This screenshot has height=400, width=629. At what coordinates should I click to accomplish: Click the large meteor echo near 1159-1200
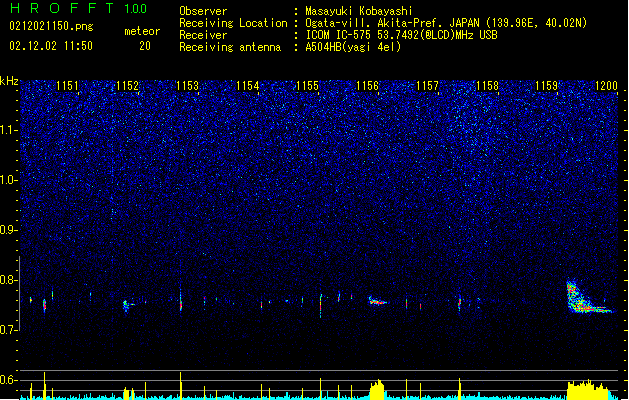point(587,297)
